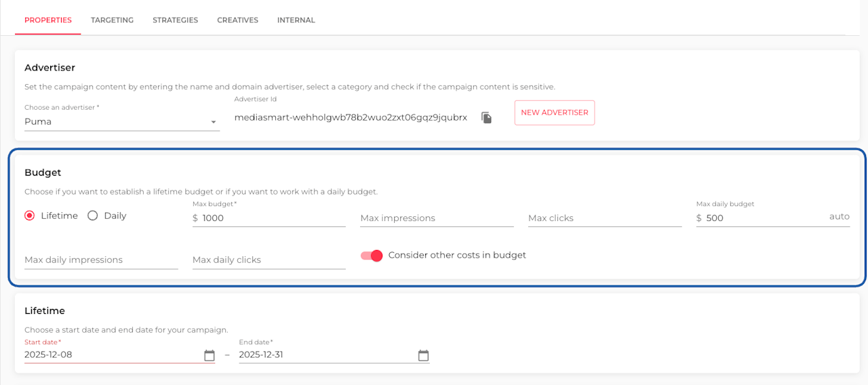Screen dimensions: 868x385
Task: Open the Internal tab
Action: click(x=296, y=20)
